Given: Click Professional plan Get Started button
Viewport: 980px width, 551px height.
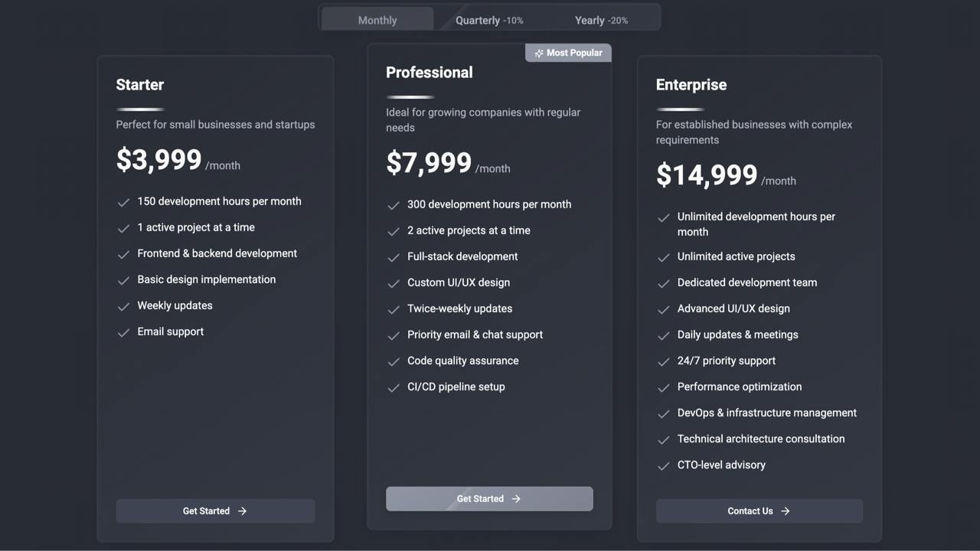Looking at the screenshot, I should click(x=489, y=499).
